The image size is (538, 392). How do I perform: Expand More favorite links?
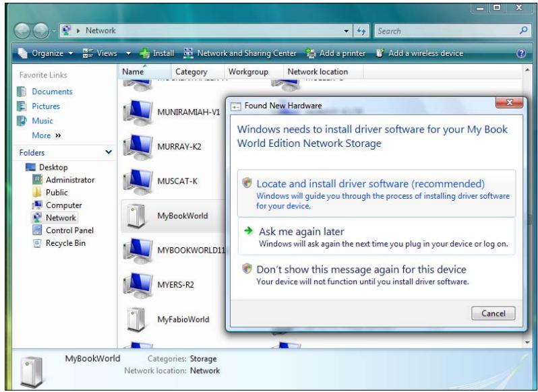click(47, 135)
